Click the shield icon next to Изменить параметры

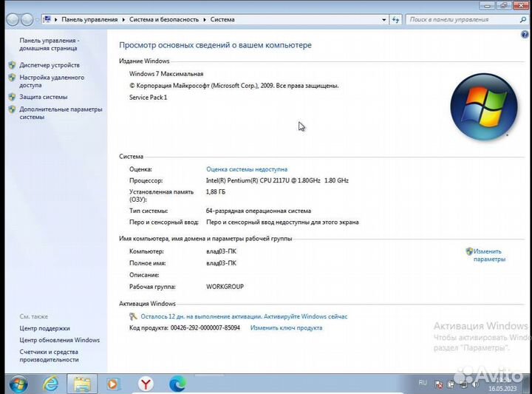[469, 251]
